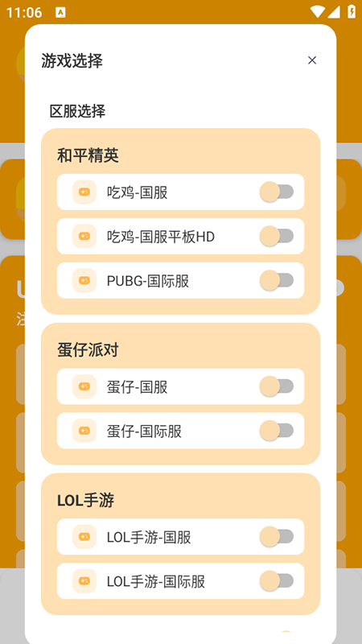Tap gamepad icon beside LOL手游-国际服
The height and width of the screenshot is (644, 362).
[x=84, y=581]
